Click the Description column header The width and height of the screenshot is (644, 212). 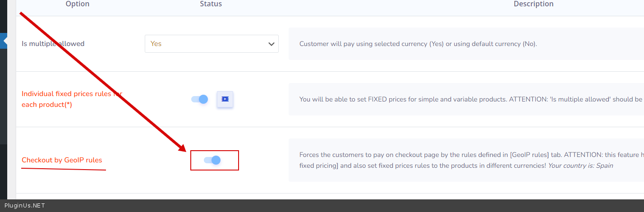pos(534,4)
